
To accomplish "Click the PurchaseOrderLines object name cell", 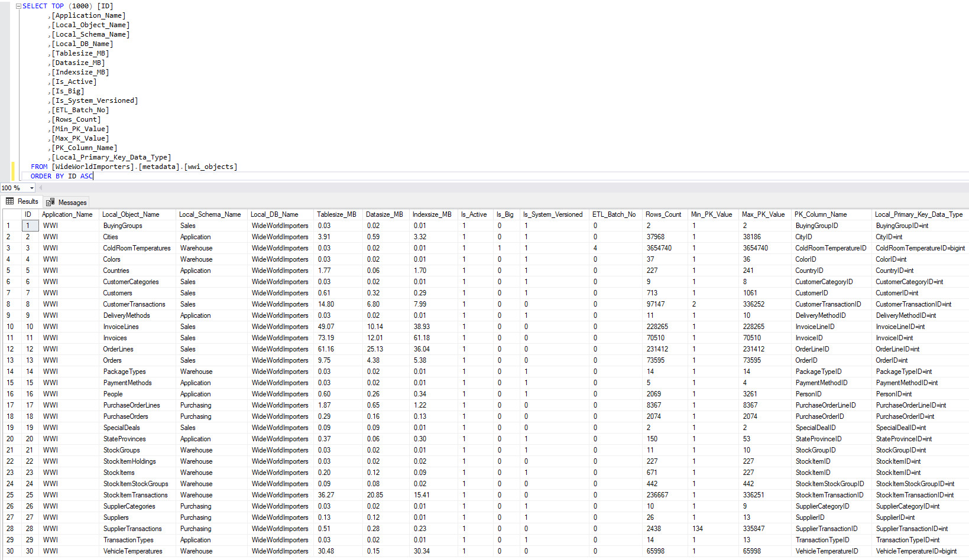I will [137, 405].
